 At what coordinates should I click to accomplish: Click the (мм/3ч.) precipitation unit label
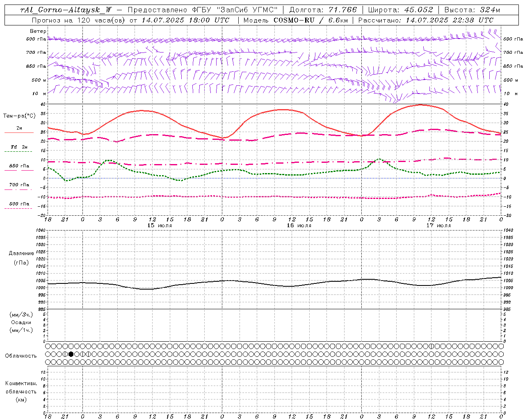(x=21, y=315)
